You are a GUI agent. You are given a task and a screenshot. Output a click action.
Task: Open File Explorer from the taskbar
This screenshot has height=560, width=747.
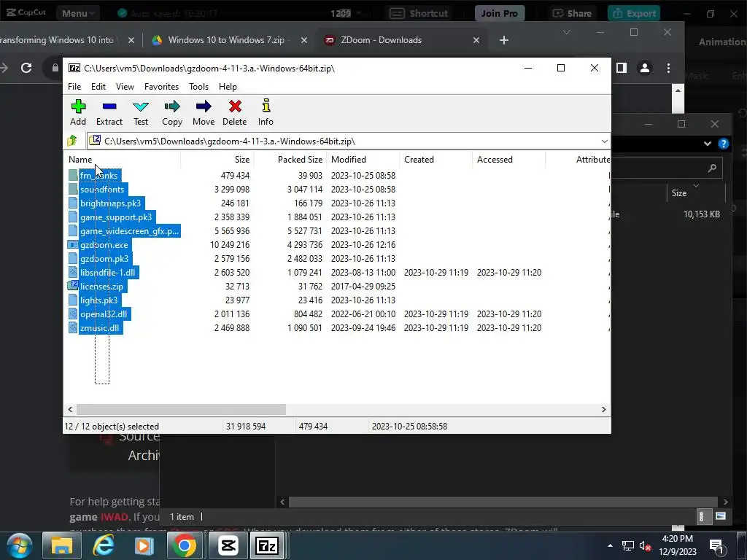(61, 545)
